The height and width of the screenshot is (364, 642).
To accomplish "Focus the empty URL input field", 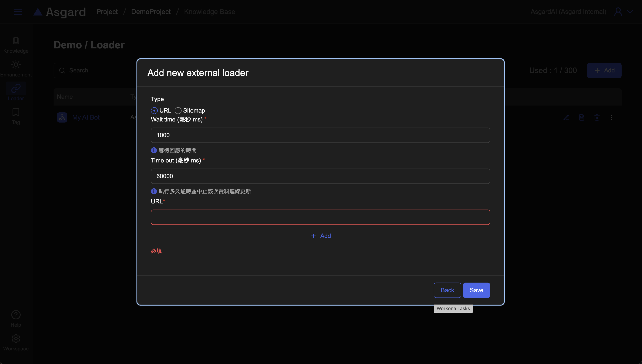I will 320,217.
